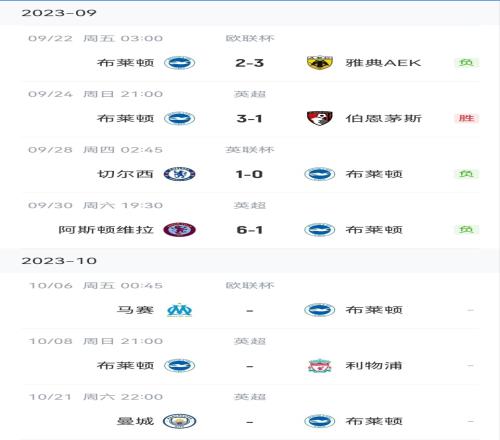This screenshot has width=500, height=440.
Task: Click Brighton crest in the 09/22 match
Action: point(179,63)
